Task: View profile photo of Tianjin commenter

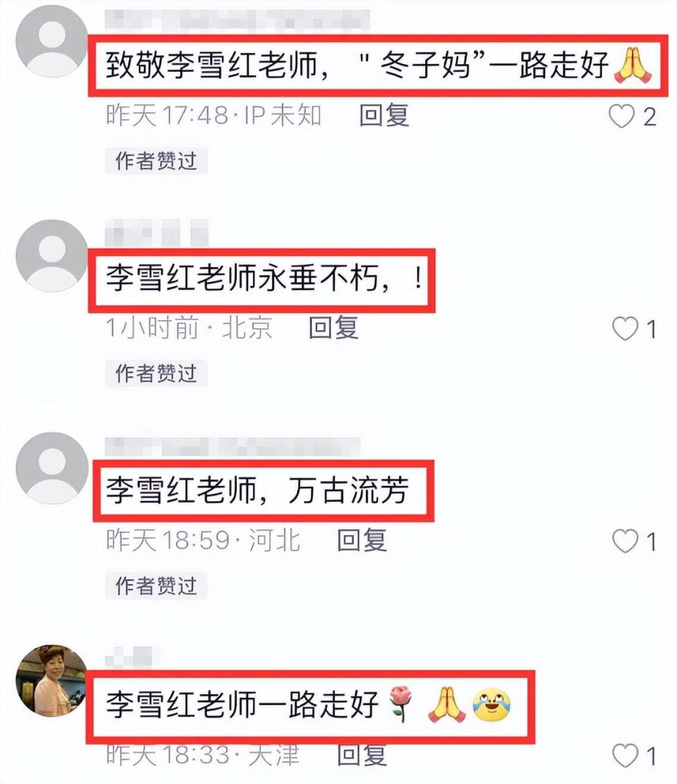Action: coord(52,680)
